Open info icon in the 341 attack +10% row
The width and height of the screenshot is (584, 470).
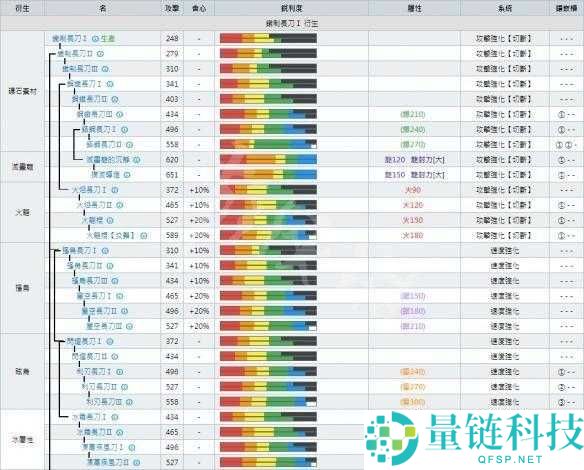point(110,266)
